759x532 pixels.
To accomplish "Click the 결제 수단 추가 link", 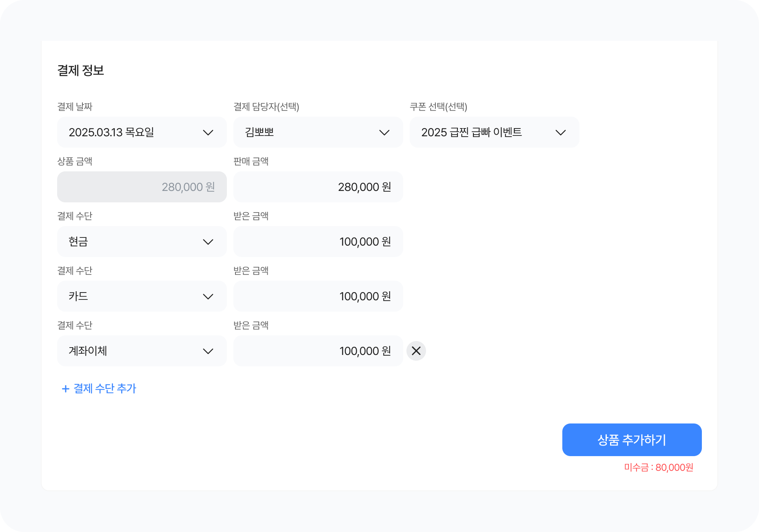I will [x=104, y=388].
